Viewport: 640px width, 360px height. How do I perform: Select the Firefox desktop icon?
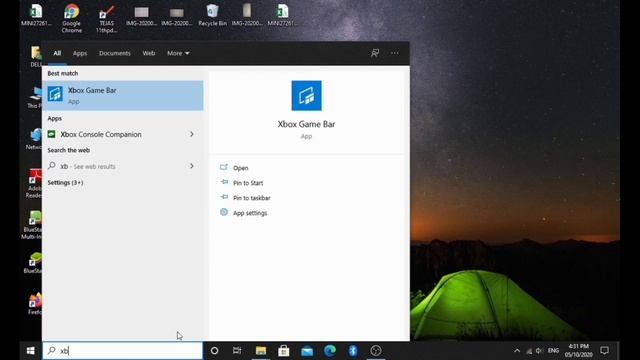click(x=35, y=304)
